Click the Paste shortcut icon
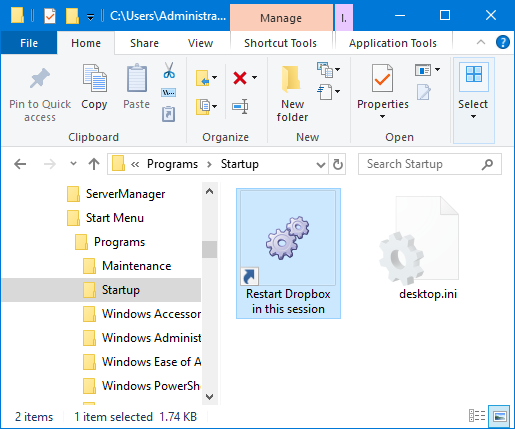The width and height of the screenshot is (515, 429). pos(169,114)
